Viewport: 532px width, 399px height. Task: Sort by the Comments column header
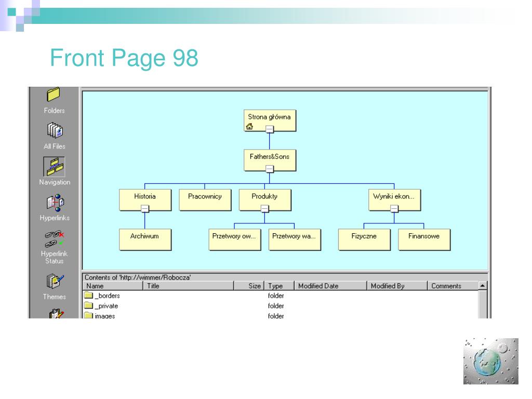point(453,286)
